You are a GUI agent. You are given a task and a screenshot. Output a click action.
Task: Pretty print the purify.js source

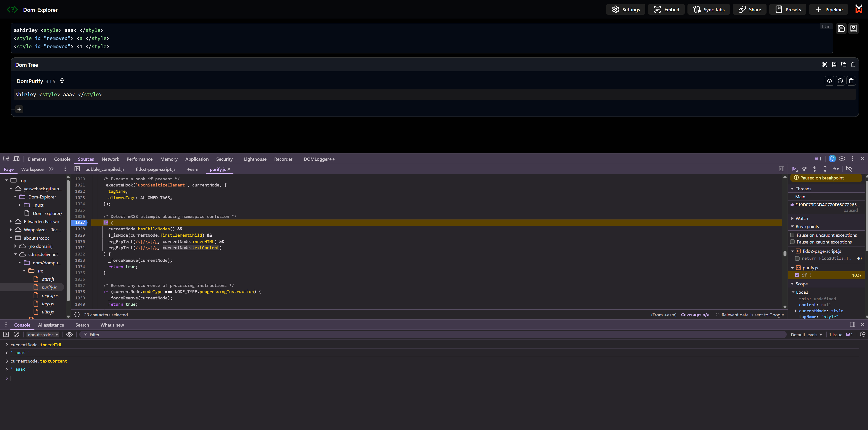point(77,315)
